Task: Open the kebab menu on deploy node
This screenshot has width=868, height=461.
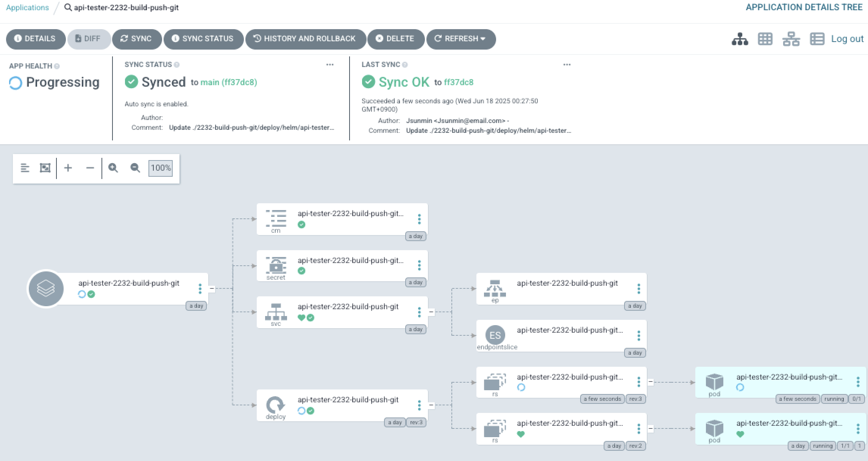Action: pos(419,405)
